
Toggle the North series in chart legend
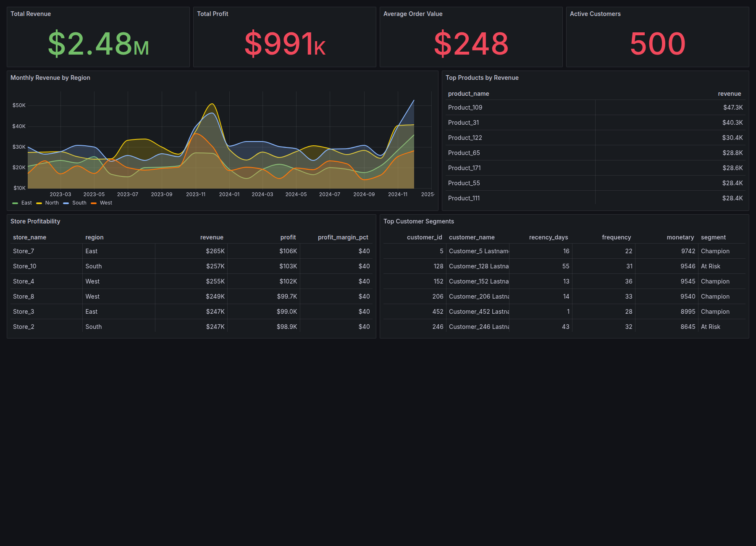pos(52,203)
